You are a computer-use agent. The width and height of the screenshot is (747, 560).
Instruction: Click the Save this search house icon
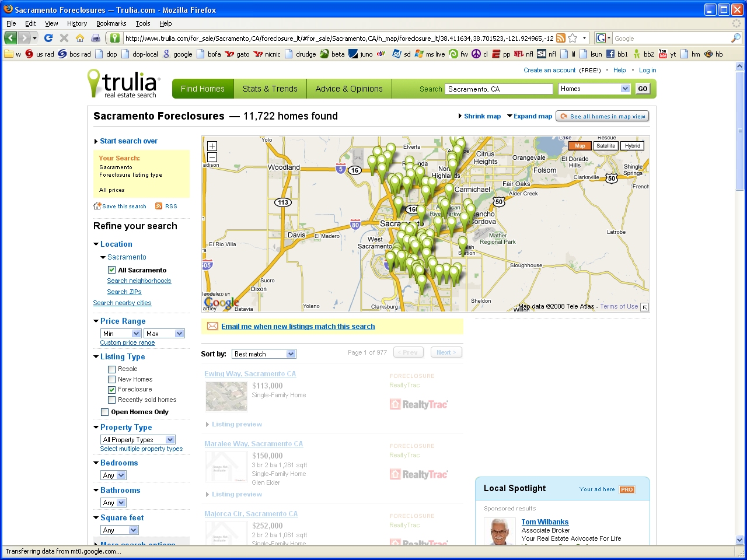click(97, 206)
